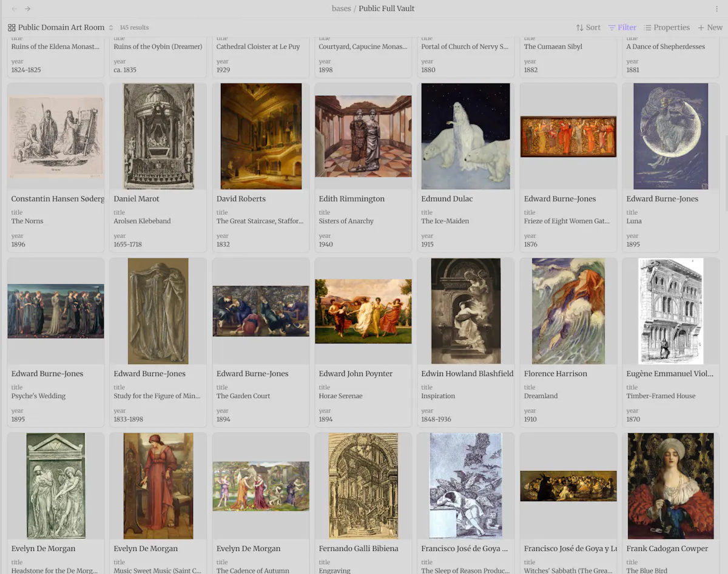Screen dimensions: 728x574
Task: Click the title 'Sisters of Anarchy'
Action: point(346,221)
